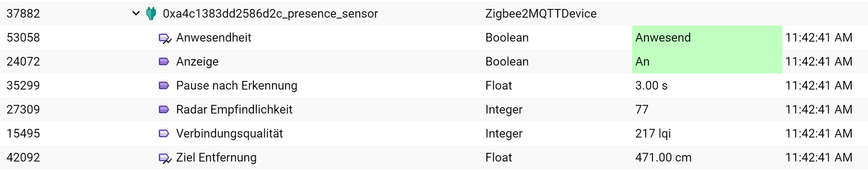Click the Anzeige variable icon

[x=164, y=61]
